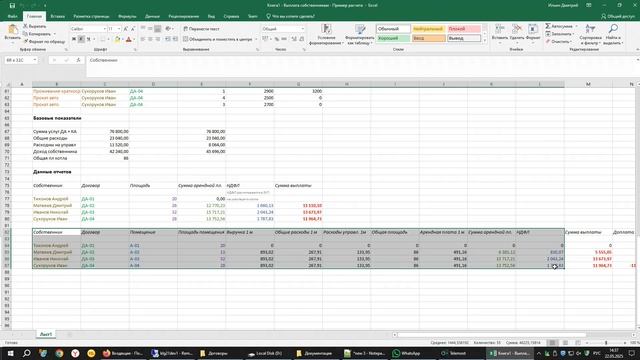Click Cut (Вырезать) scissors command
The width and height of the screenshot is (640, 360).
click(35, 27)
